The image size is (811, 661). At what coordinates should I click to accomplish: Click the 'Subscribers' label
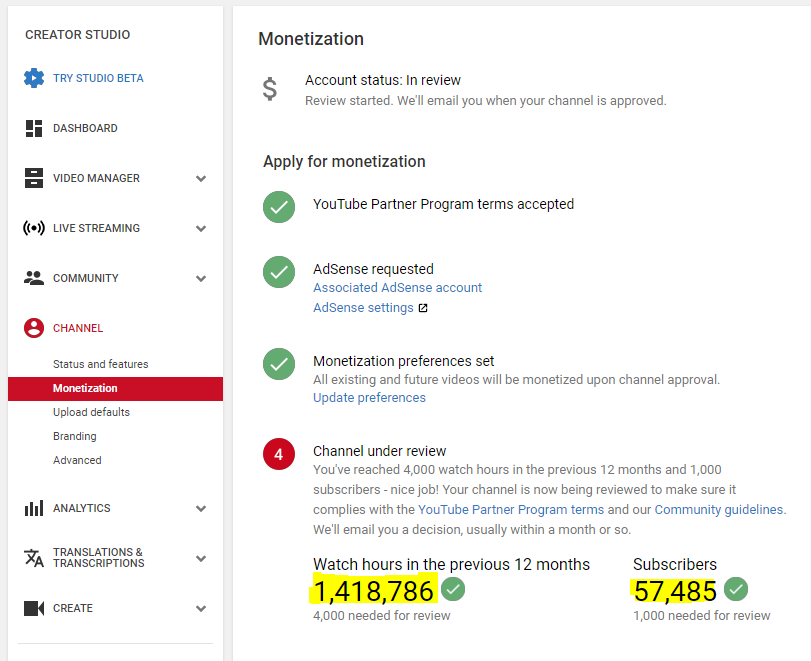pyautogui.click(x=674, y=564)
